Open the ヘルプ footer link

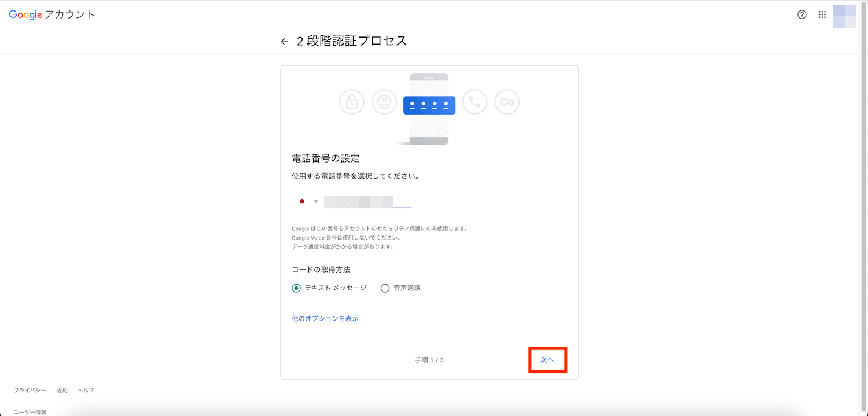click(x=86, y=391)
